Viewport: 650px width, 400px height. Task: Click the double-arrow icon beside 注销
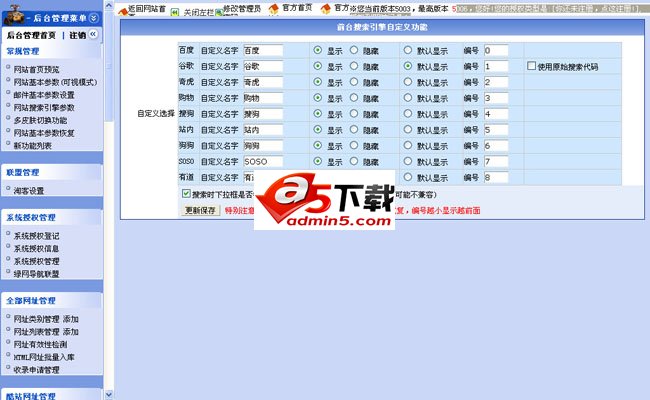tap(93, 34)
